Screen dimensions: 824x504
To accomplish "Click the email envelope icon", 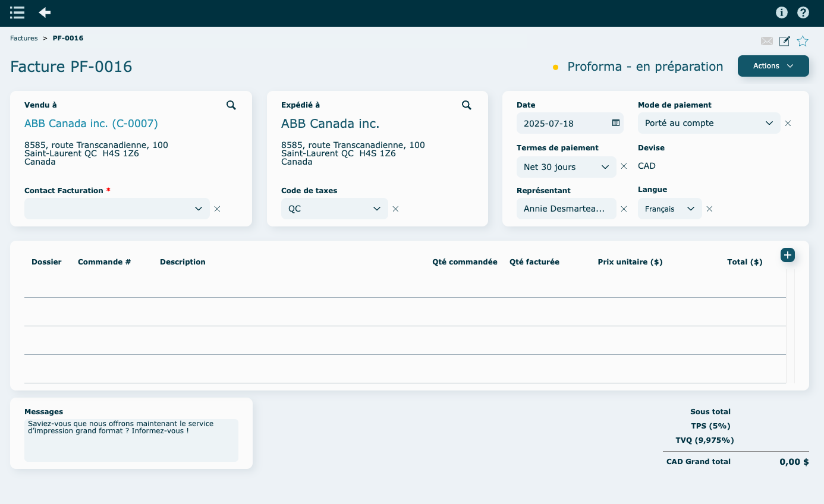I will (x=767, y=41).
